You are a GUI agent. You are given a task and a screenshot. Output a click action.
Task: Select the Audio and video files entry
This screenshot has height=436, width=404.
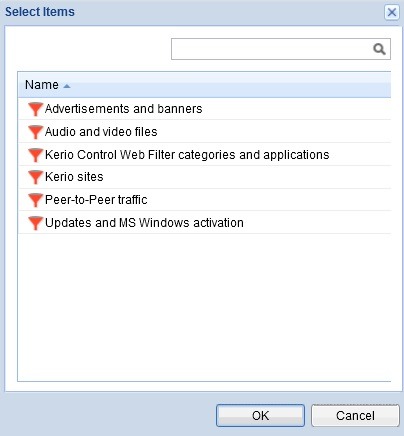pyautogui.click(x=204, y=132)
